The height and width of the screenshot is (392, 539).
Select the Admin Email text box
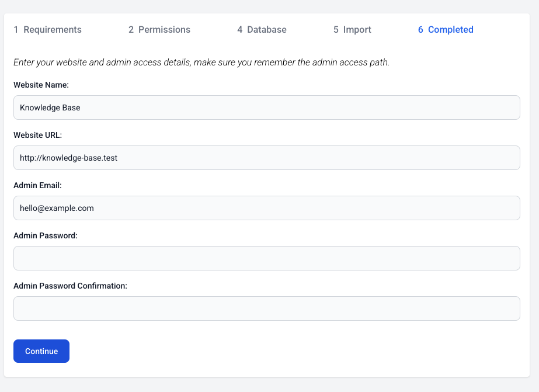click(267, 208)
